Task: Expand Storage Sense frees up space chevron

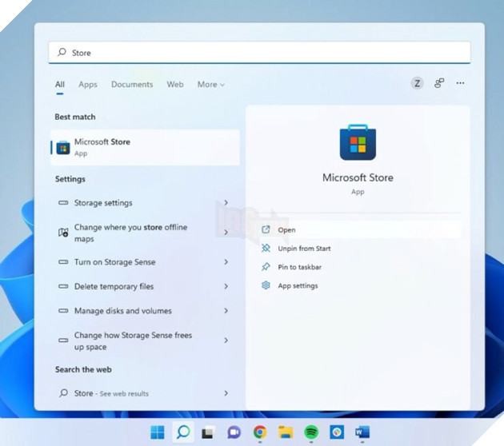Action: (226, 340)
